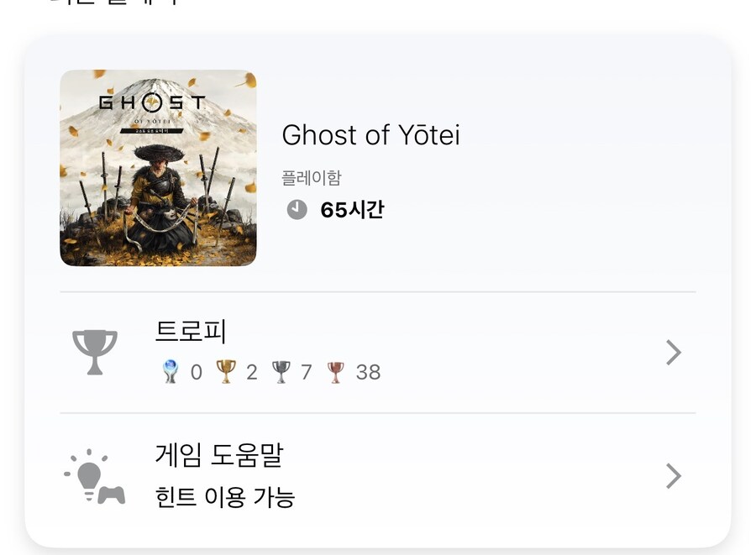Click the platinum trophy icon
Image resolution: width=756 pixels, height=555 pixels.
click(x=171, y=372)
